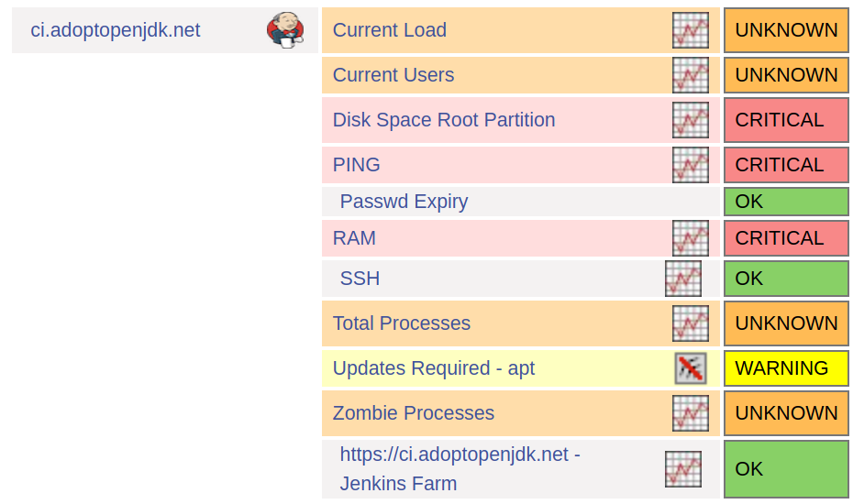Open Disk Space Root Partition graph
The width and height of the screenshot is (853, 504).
[691, 120]
